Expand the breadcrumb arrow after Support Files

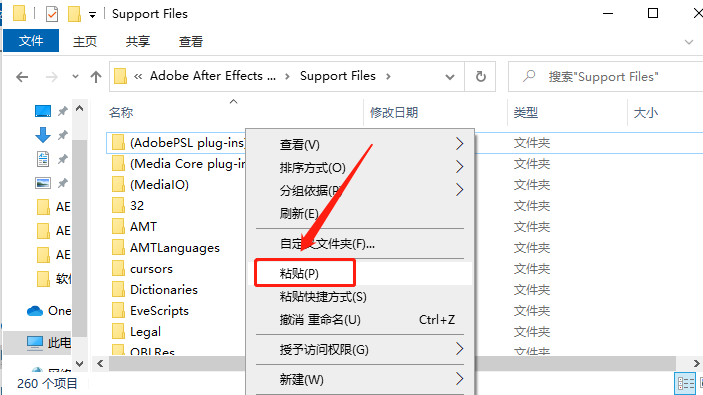[x=388, y=76]
